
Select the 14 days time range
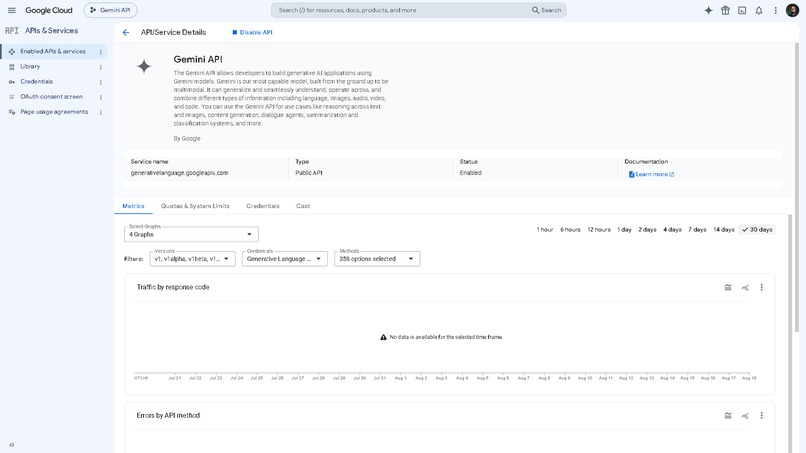pyautogui.click(x=723, y=230)
